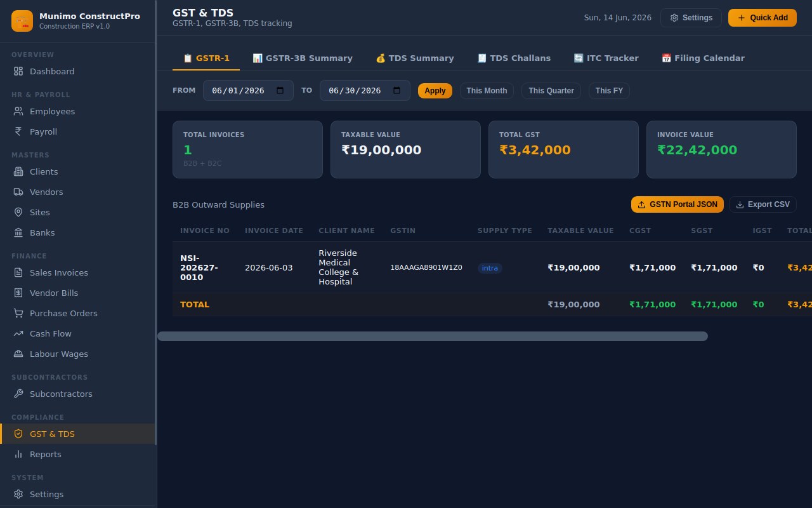Click the FROM date field 06/01/2026
This screenshot has width=812, height=508.
point(248,90)
